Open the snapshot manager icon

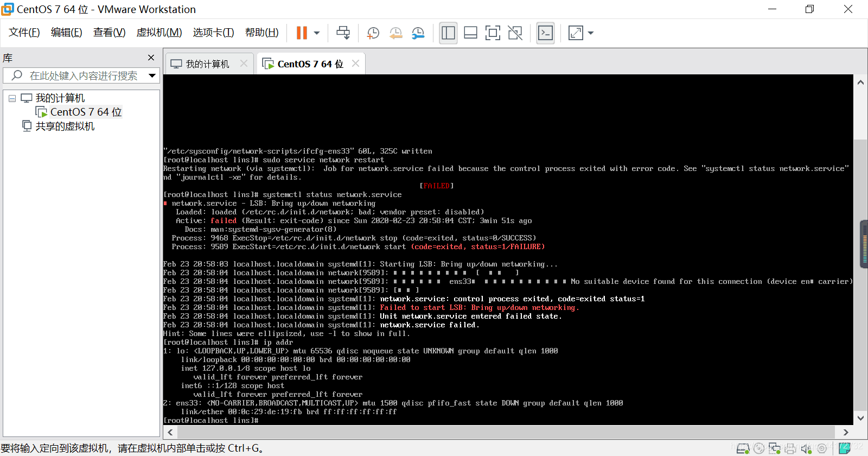click(418, 33)
